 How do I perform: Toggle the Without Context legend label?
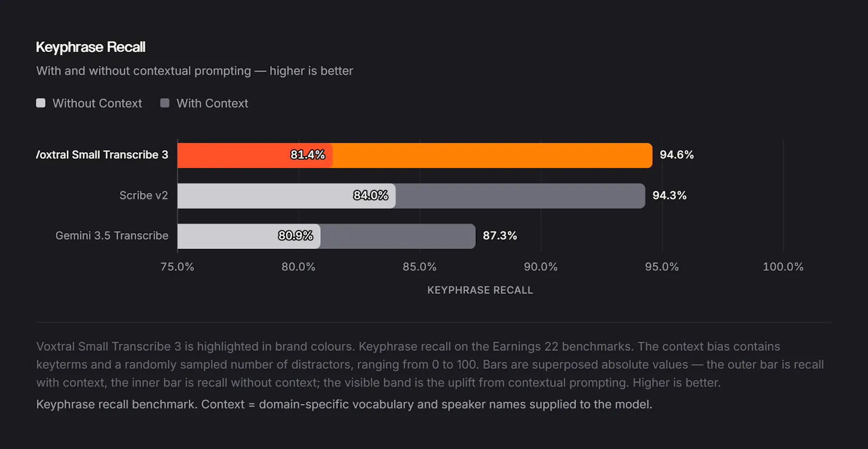click(97, 103)
